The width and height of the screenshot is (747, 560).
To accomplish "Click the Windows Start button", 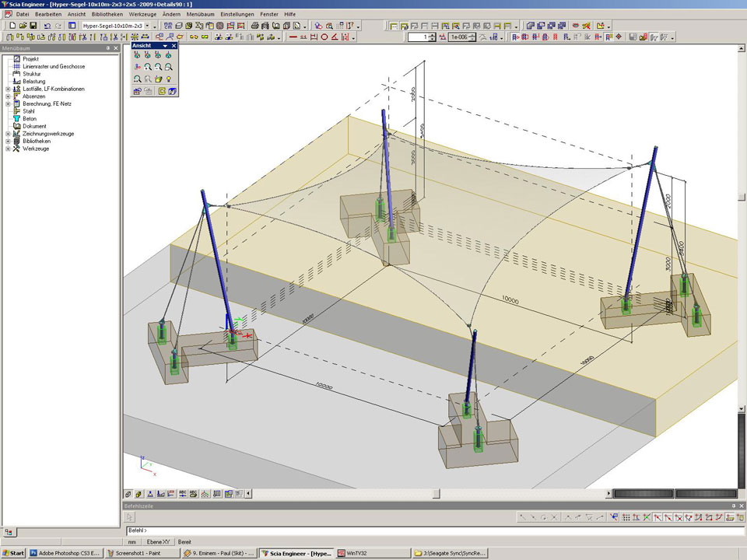I will [14, 553].
